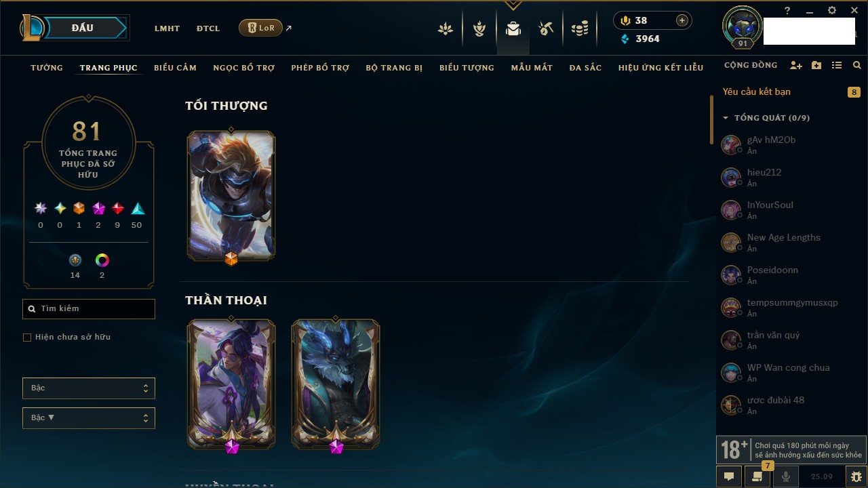Open the Collection backpack icon
Image resolution: width=868 pixels, height=488 pixels.
click(x=513, y=28)
